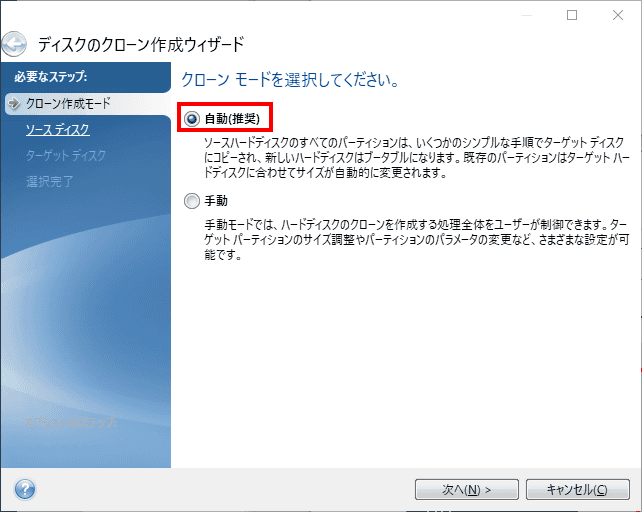This screenshot has width=642, height=512.
Task: Close the wizard window with X
Action: coord(618,15)
